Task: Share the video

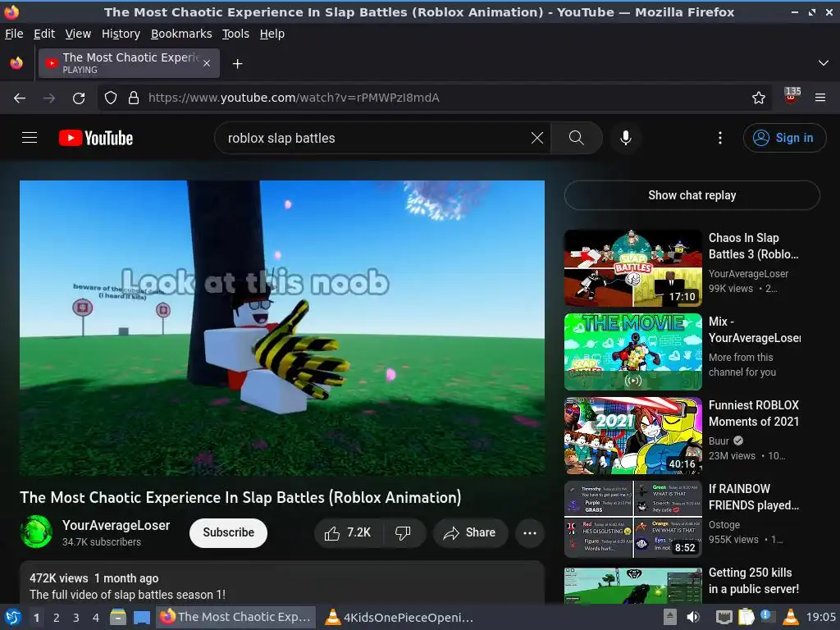Action: pos(470,532)
